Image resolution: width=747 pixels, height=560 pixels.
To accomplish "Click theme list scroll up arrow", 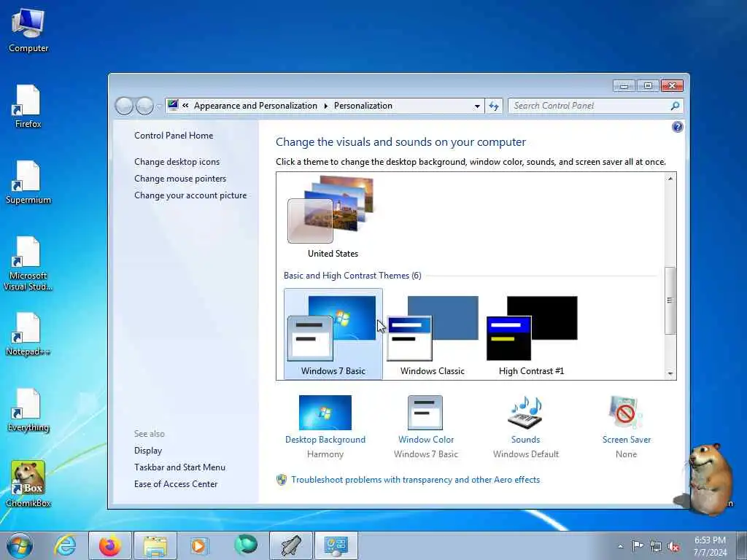I will pyautogui.click(x=670, y=179).
